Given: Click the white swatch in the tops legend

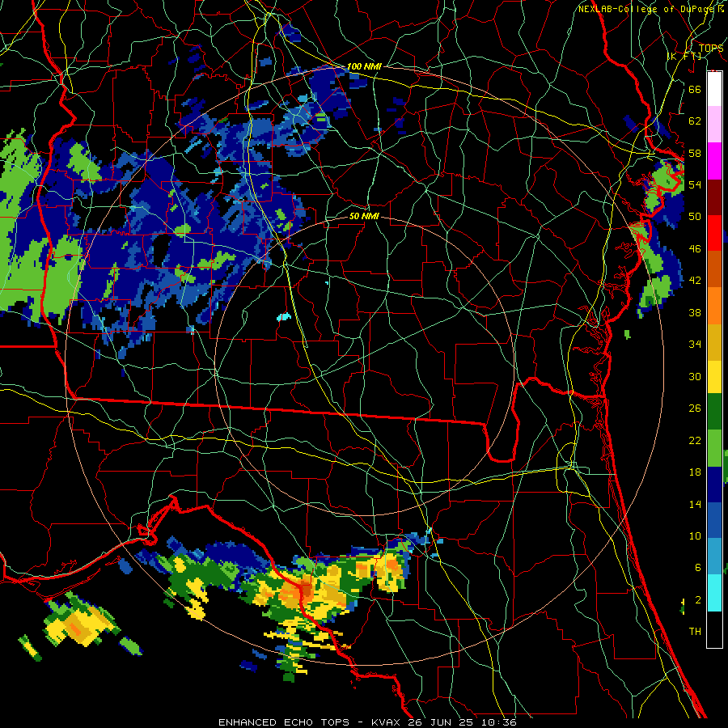Looking at the screenshot, I should [714, 89].
